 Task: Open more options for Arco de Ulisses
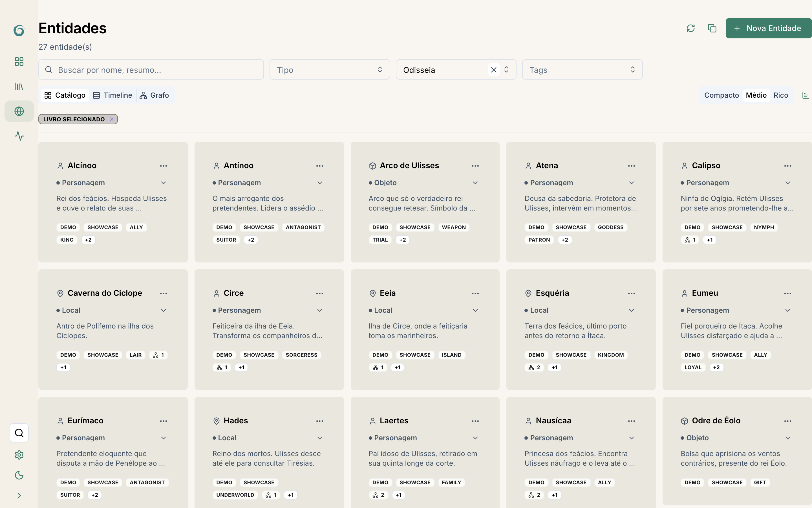(475, 166)
